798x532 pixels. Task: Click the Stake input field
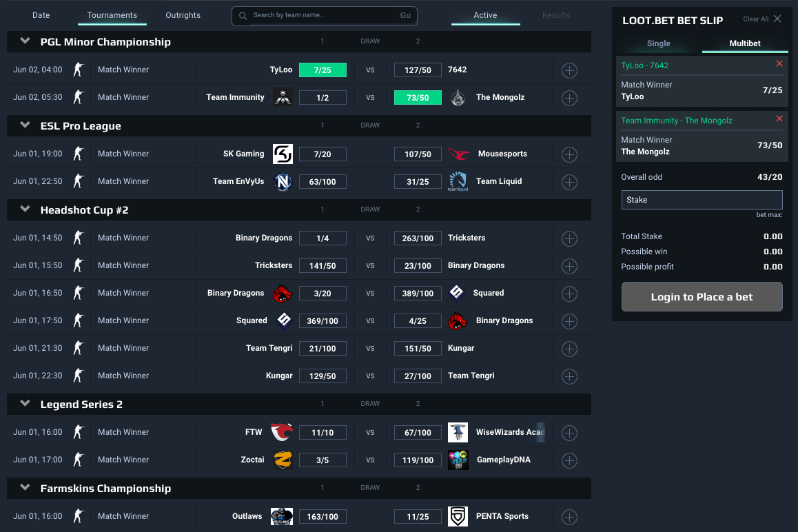tap(702, 200)
